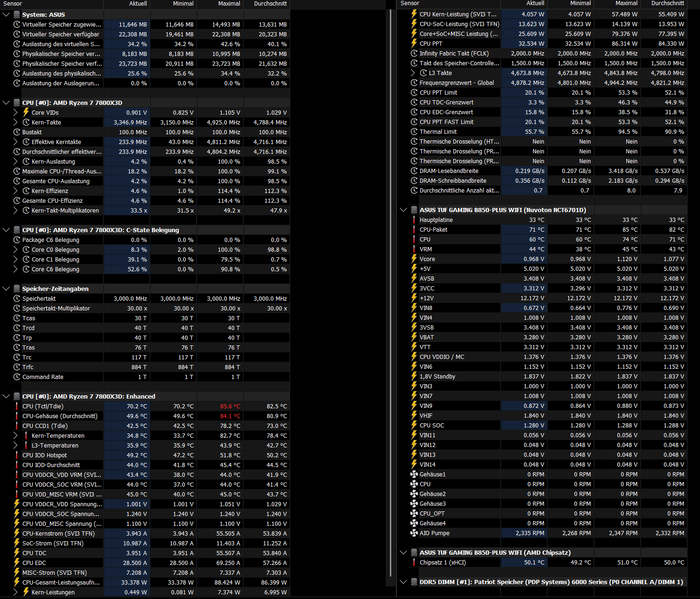Click the clock icon of Command Rate
The width and height of the screenshot is (700, 599).
[x=17, y=377]
